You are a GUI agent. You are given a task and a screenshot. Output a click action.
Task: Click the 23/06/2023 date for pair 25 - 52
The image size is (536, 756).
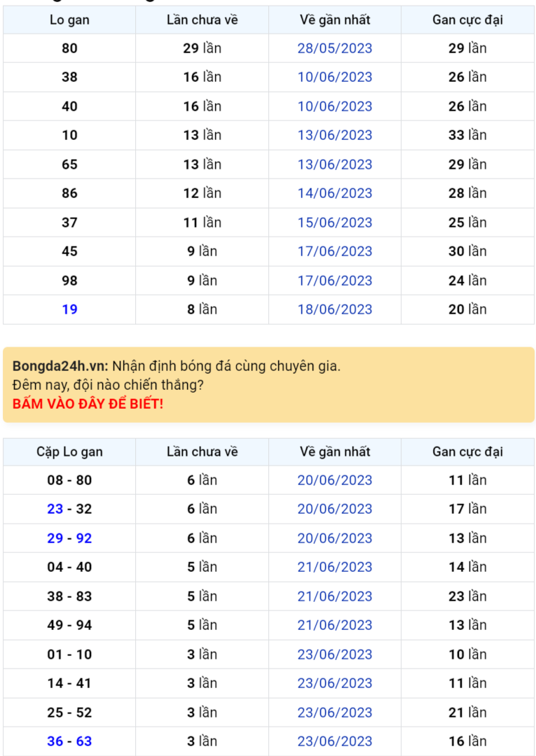click(x=335, y=713)
